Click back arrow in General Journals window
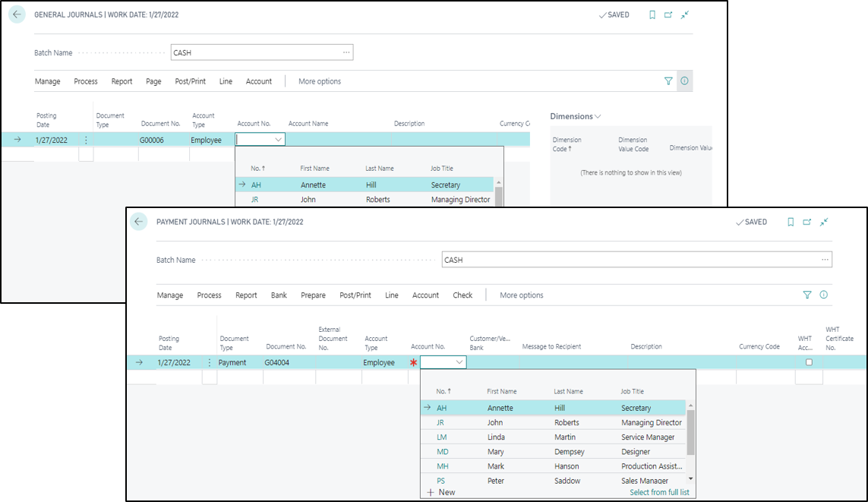 (x=17, y=14)
